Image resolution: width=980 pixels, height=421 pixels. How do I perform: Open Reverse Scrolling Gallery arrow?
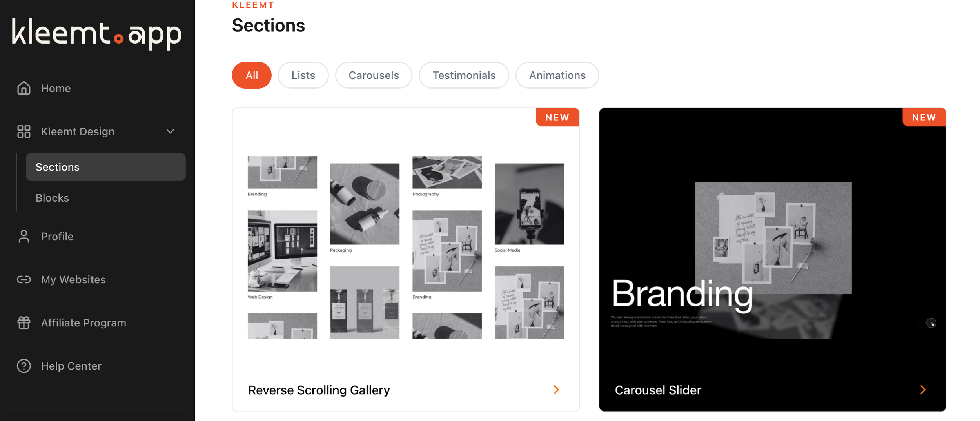pyautogui.click(x=556, y=390)
